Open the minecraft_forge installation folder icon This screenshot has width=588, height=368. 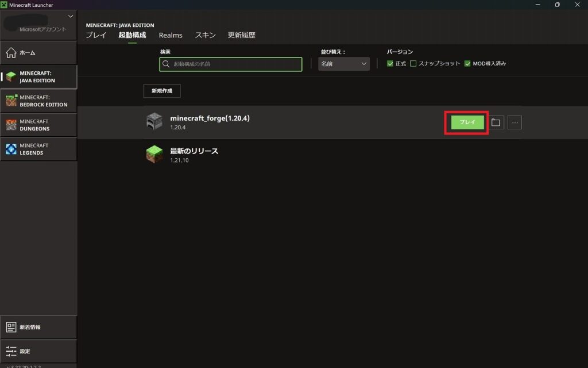tap(496, 122)
